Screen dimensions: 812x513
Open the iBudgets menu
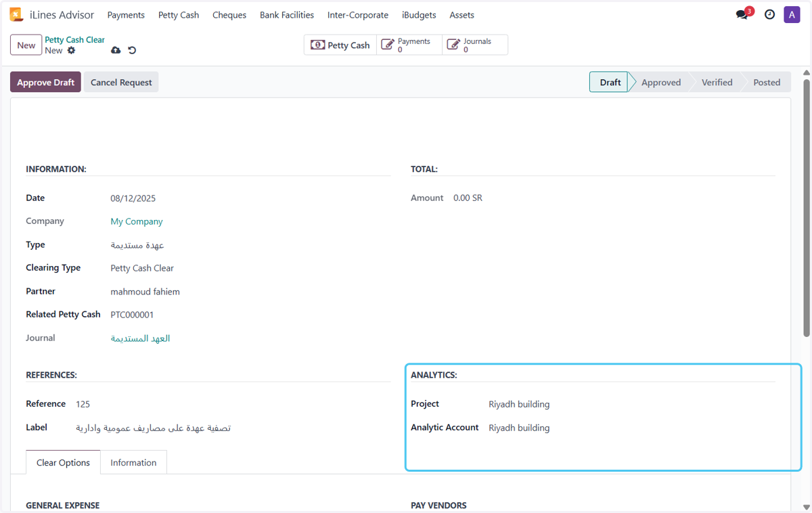(x=419, y=15)
